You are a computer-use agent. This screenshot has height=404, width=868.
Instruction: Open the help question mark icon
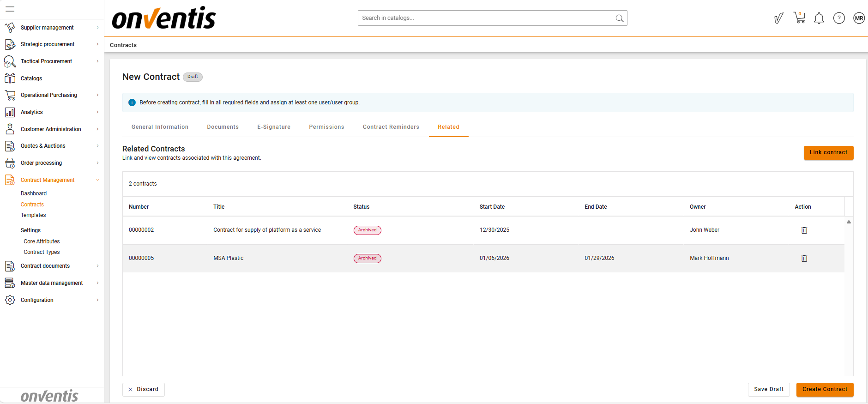(838, 18)
